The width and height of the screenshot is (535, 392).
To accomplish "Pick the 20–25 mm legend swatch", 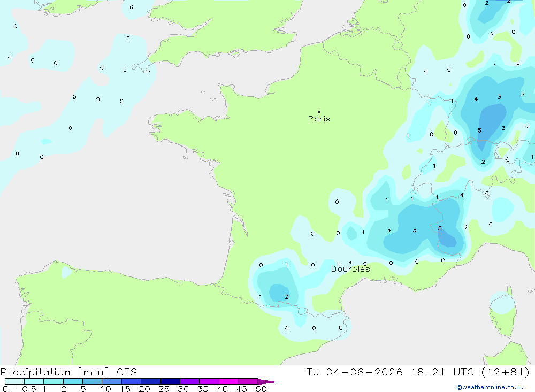I will click(151, 381).
